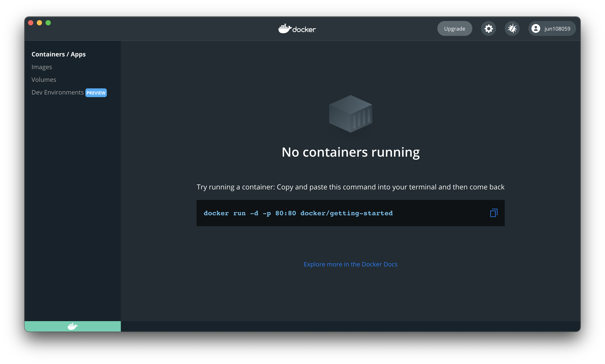Click the whale icon in green status bar

coord(73,326)
